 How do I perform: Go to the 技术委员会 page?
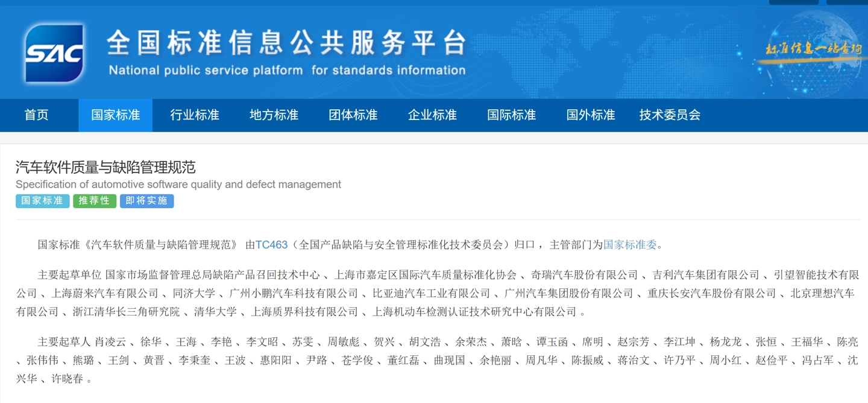click(x=670, y=115)
